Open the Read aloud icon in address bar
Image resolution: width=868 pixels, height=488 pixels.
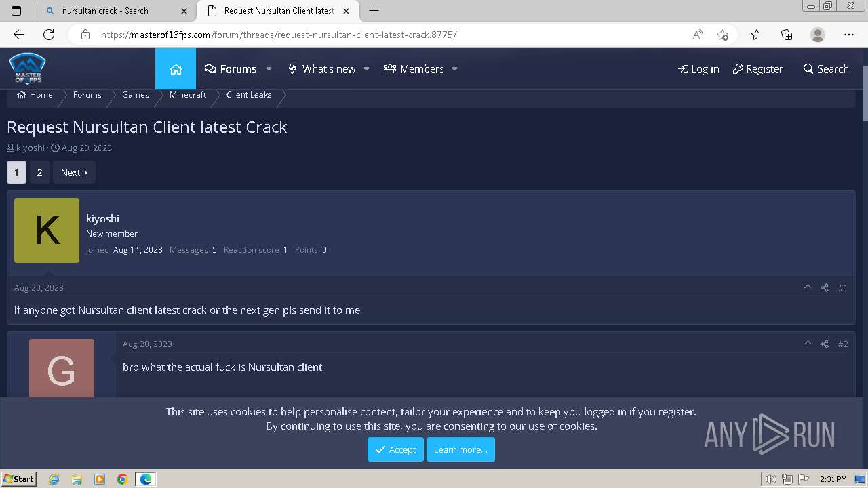(x=698, y=35)
